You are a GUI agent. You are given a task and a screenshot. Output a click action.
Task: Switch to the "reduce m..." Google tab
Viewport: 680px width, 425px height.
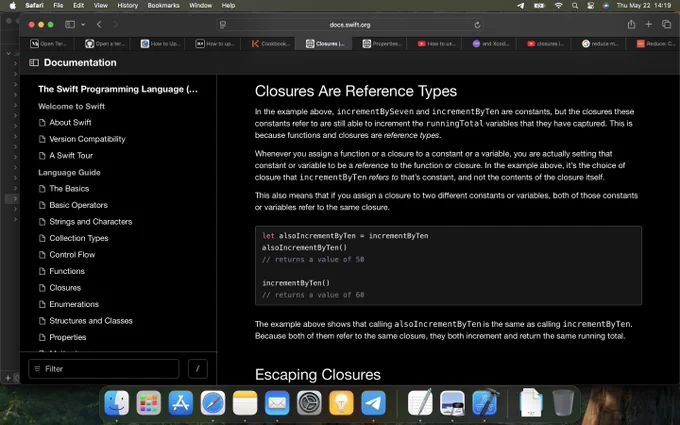[601, 44]
